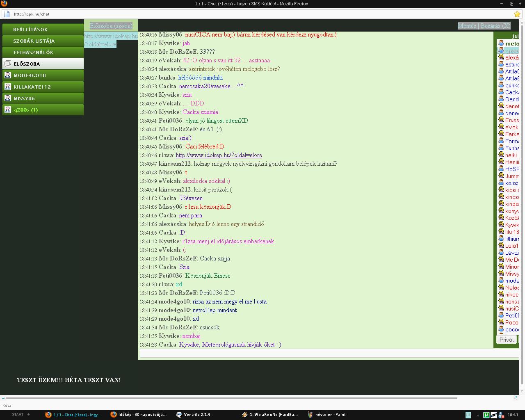525x420 pixels.
Task: Click Bezárás (X) to close the room
Action: coord(495,26)
